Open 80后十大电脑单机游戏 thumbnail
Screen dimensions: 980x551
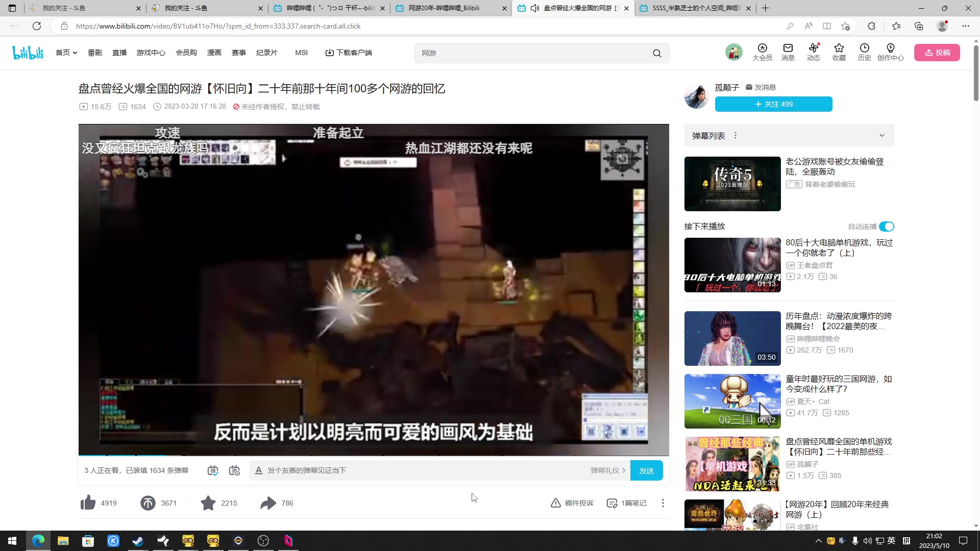point(732,265)
